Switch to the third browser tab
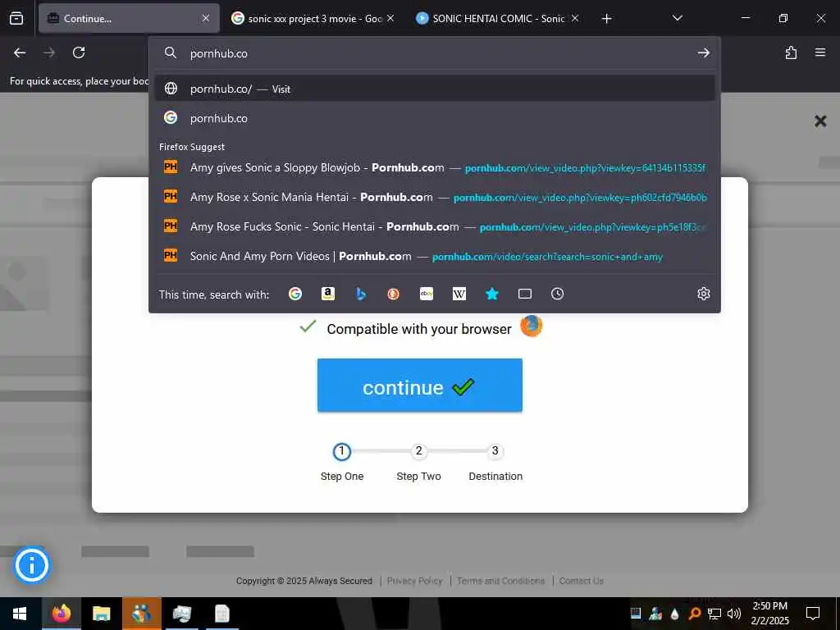Screen dimensions: 840x630 (x=498, y=18)
